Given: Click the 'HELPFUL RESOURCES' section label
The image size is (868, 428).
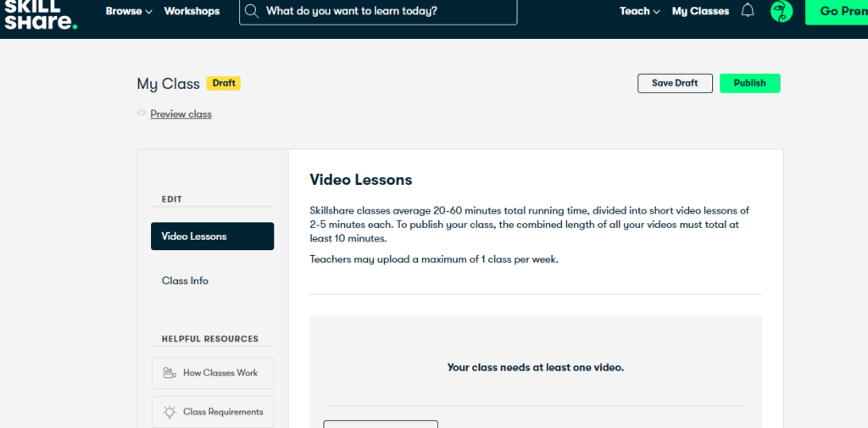Looking at the screenshot, I should click(210, 339).
